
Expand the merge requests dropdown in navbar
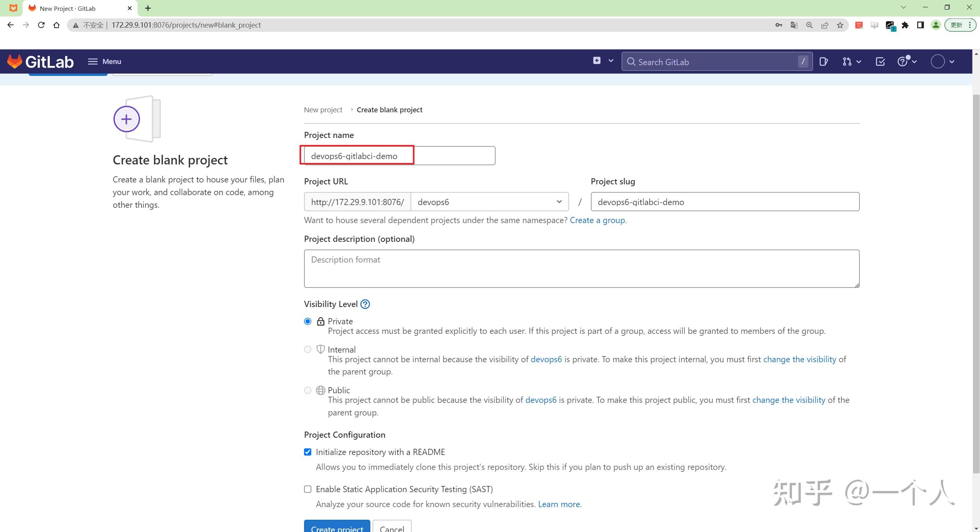(x=851, y=62)
